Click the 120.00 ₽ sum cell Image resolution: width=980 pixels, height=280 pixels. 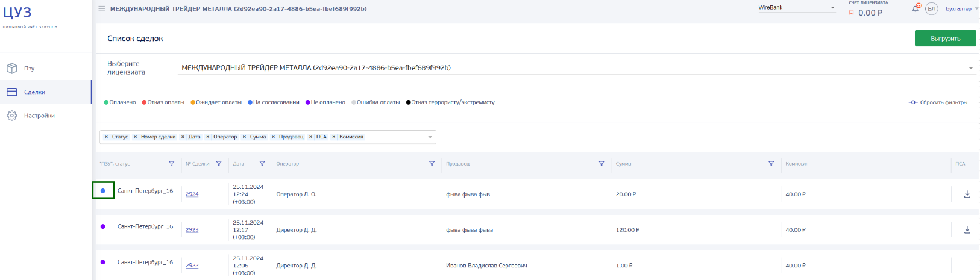tap(627, 230)
